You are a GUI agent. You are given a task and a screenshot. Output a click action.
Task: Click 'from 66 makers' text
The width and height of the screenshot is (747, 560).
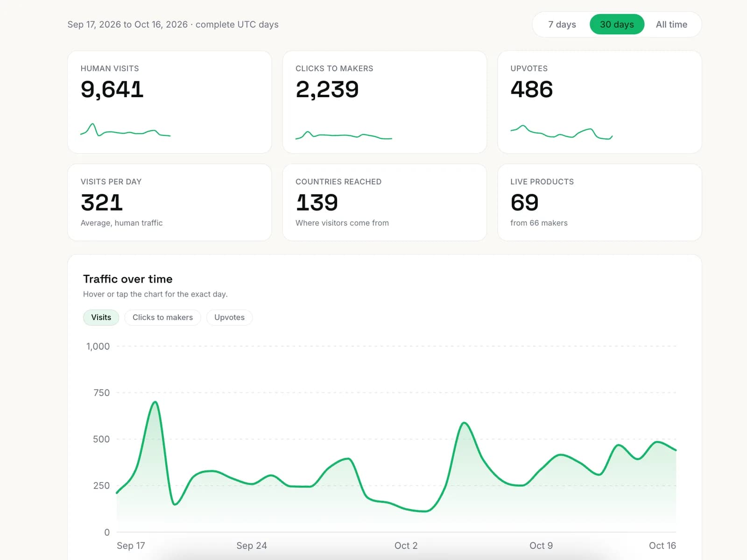pos(539,223)
